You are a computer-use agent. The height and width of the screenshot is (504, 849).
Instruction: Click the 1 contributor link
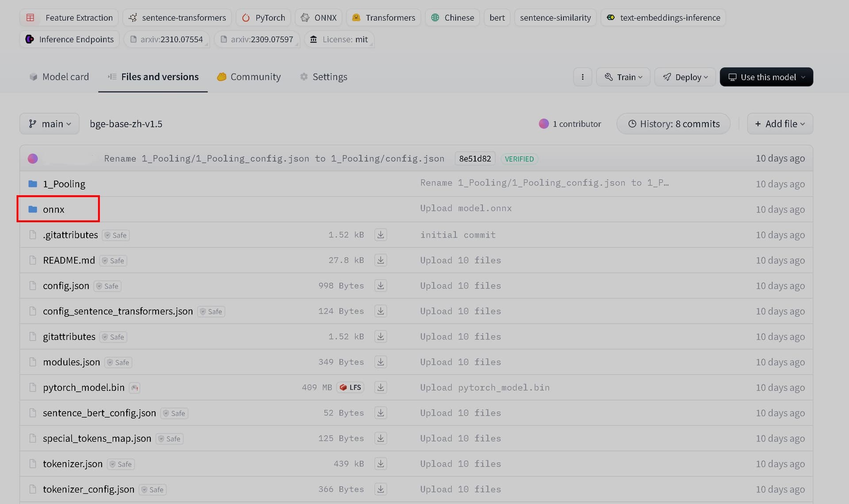coord(577,124)
